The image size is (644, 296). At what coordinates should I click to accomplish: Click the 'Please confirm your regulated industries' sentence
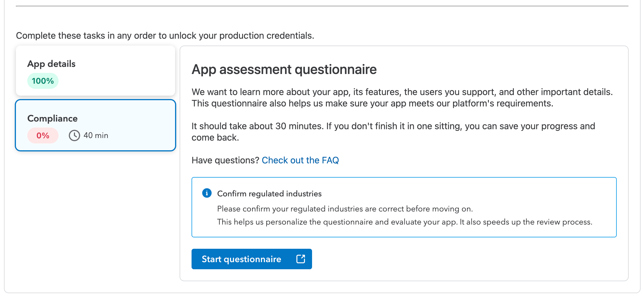click(345, 209)
